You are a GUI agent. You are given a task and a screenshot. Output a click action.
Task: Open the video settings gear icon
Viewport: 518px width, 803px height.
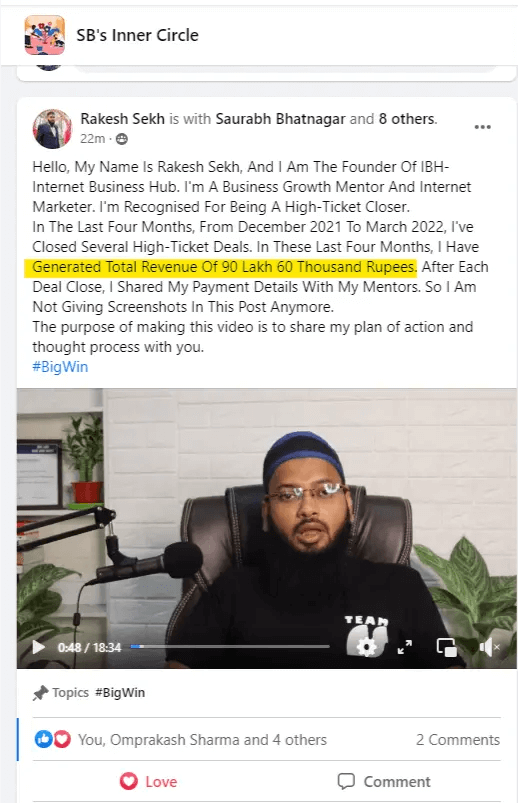(x=366, y=647)
